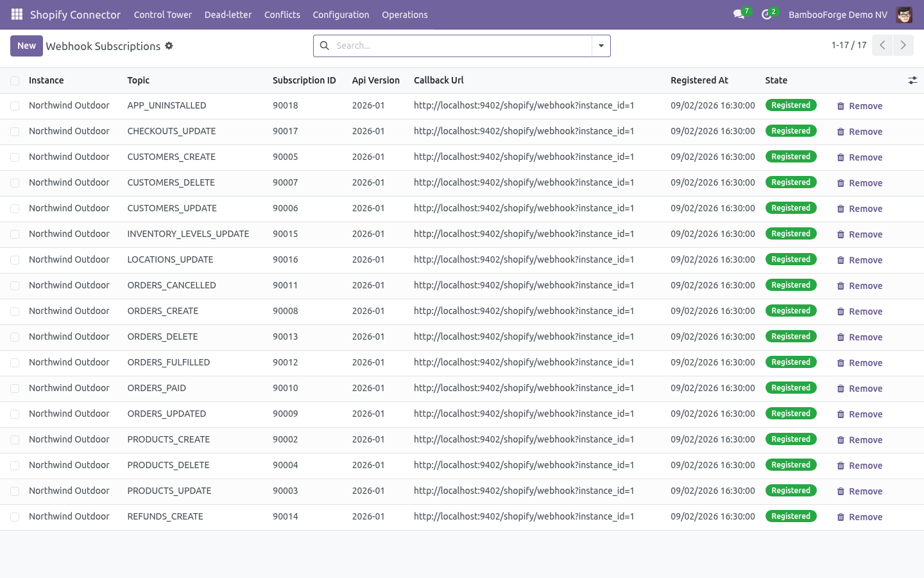The width and height of the screenshot is (924, 578).
Task: Click the 1-17 / 17 pager counter
Action: click(849, 45)
